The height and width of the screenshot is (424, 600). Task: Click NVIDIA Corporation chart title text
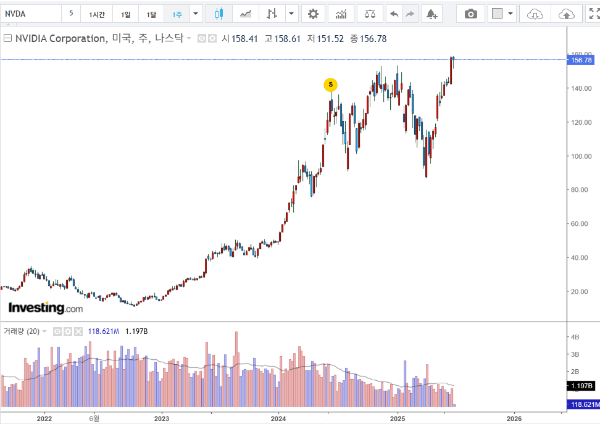click(x=61, y=38)
